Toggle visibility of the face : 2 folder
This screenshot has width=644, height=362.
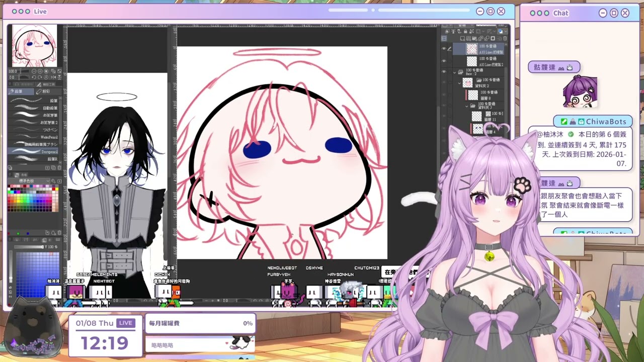444,71
